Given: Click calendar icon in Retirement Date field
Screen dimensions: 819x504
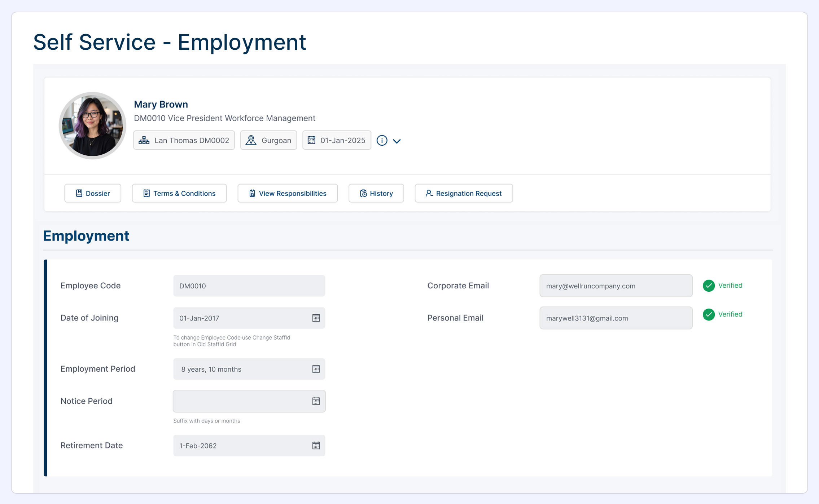Looking at the screenshot, I should click(316, 445).
